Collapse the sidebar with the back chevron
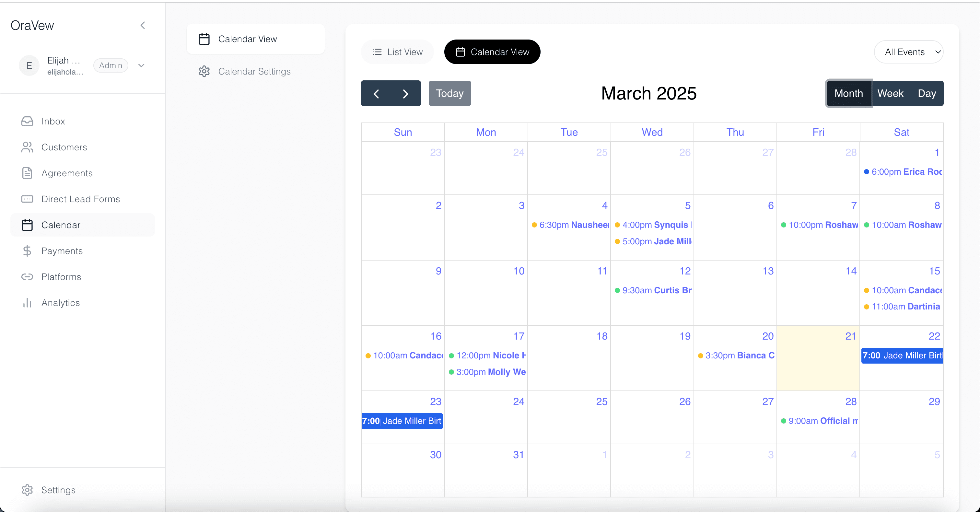This screenshot has width=980, height=512. (x=143, y=25)
